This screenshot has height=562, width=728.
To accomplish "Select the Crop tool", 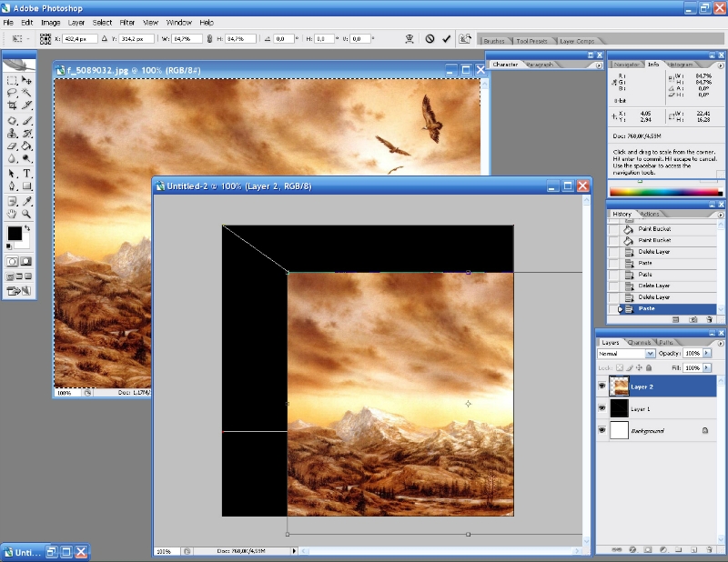I will click(x=12, y=106).
